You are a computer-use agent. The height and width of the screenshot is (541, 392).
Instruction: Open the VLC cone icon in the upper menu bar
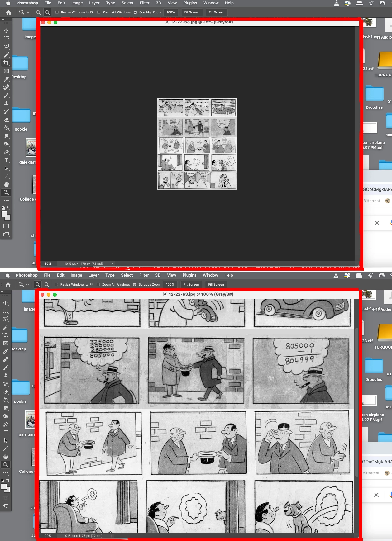[x=337, y=3]
